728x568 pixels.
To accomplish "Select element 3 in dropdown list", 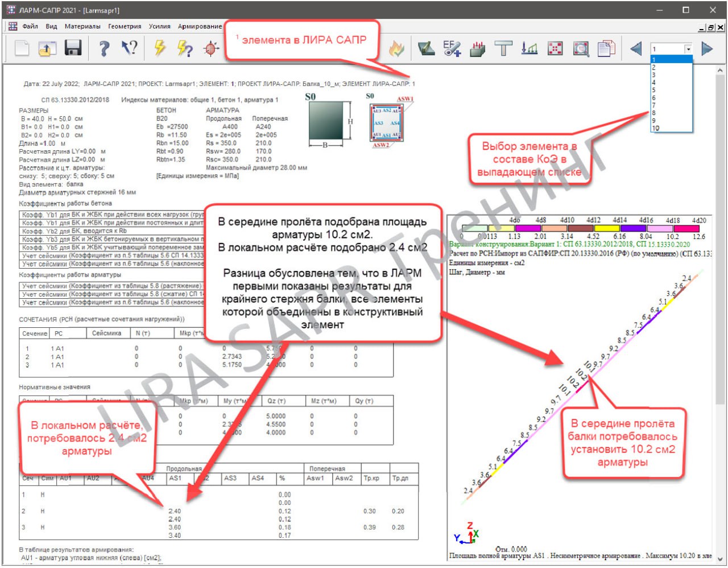I will click(x=671, y=75).
